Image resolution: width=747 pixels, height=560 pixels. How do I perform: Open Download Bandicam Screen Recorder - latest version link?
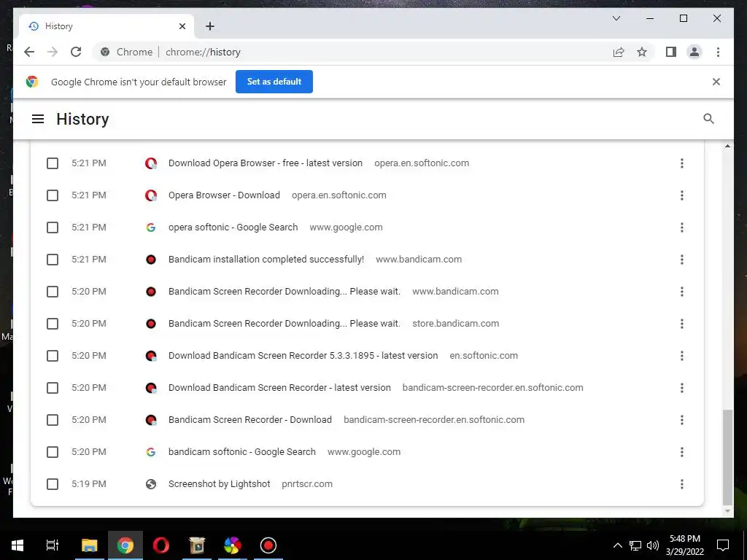[x=279, y=388]
